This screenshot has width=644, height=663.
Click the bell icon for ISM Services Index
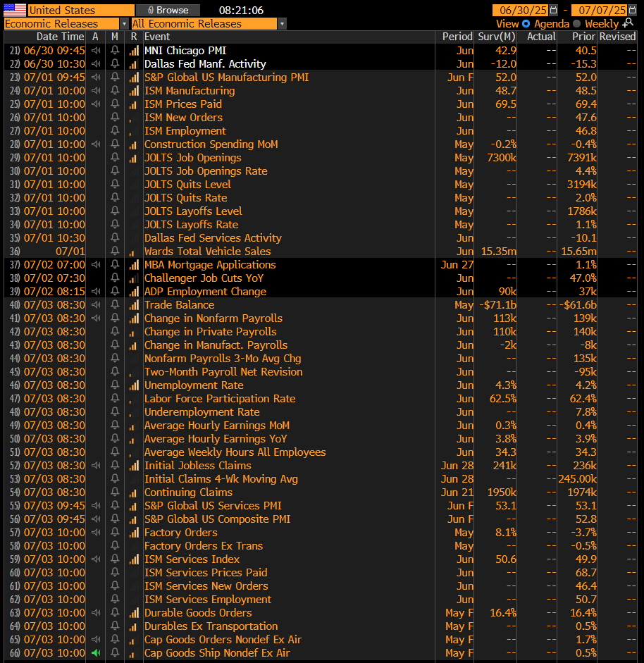click(x=115, y=559)
